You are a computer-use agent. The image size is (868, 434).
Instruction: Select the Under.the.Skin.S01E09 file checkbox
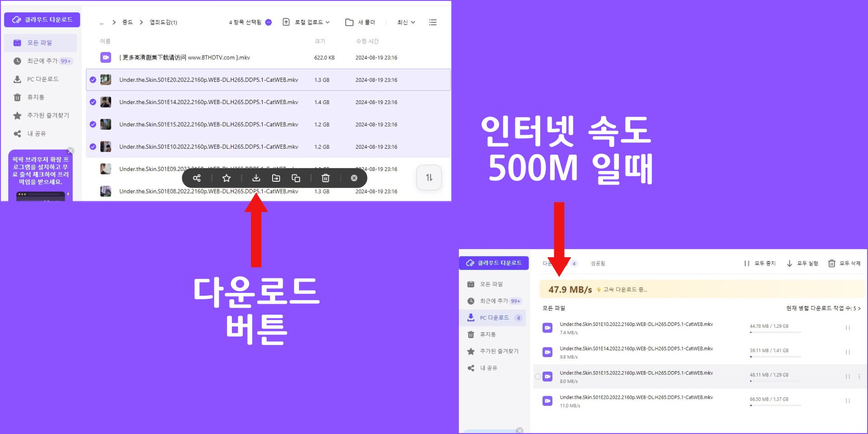coord(93,169)
